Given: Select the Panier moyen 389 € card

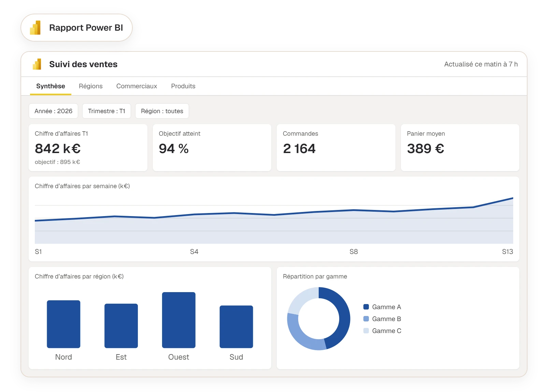Looking at the screenshot, I should (460, 148).
